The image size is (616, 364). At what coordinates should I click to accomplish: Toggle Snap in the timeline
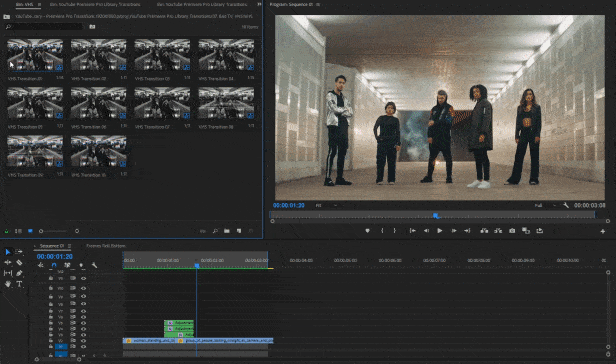[54, 265]
